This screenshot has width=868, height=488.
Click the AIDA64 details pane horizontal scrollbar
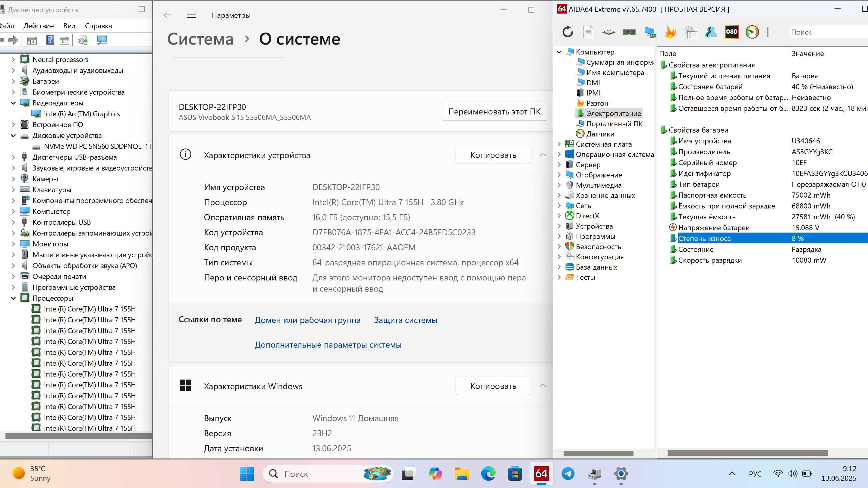click(x=747, y=453)
